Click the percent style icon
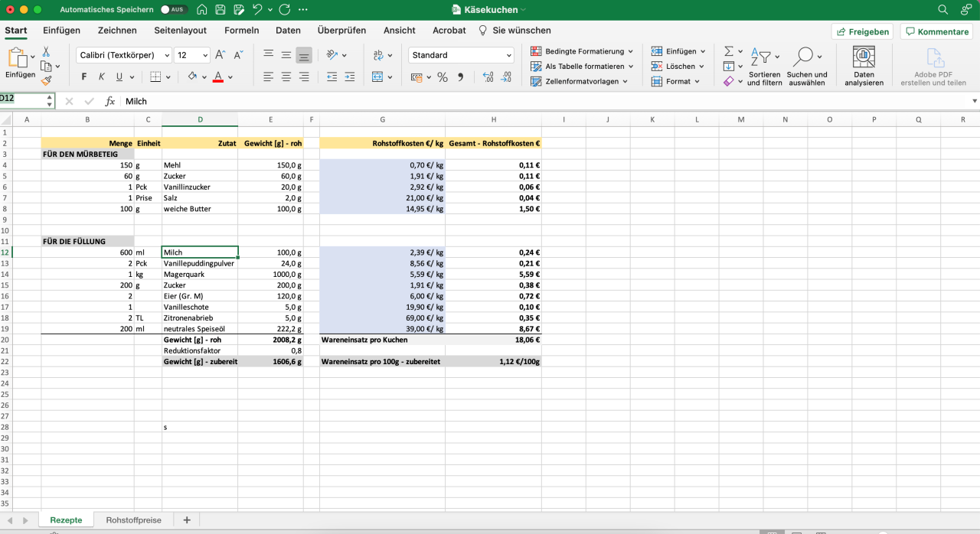This screenshot has height=534, width=980. point(443,77)
